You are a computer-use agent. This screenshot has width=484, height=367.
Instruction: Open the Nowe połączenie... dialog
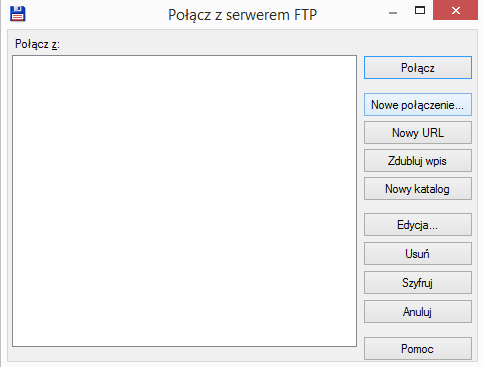pos(418,105)
